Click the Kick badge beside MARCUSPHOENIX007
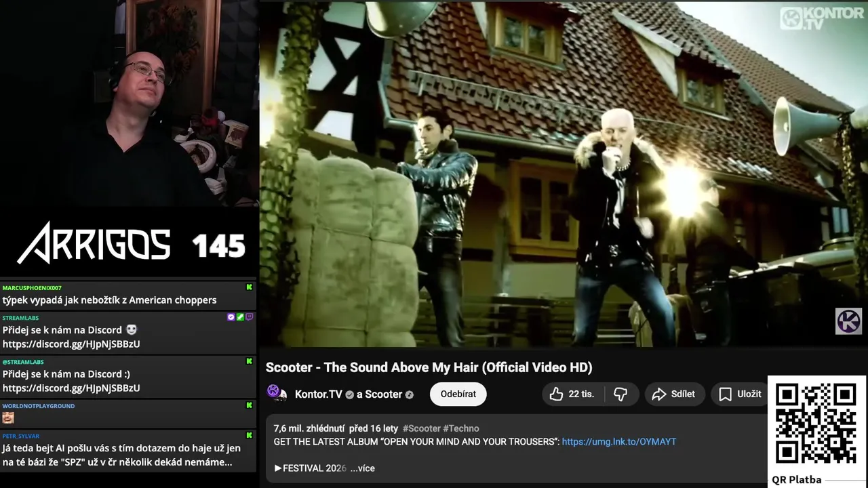The image size is (868, 488). point(249,287)
